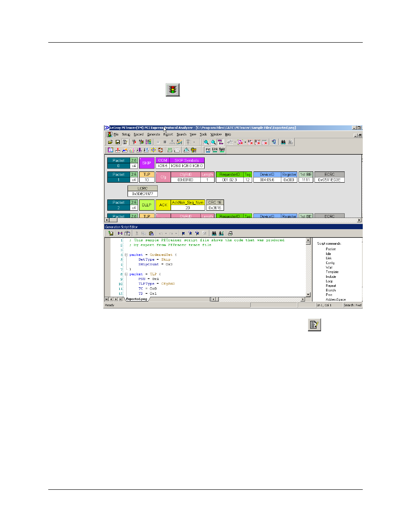411x532 pixels.
Task: Click the Zoom In magnifier icon
Action: (x=206, y=142)
